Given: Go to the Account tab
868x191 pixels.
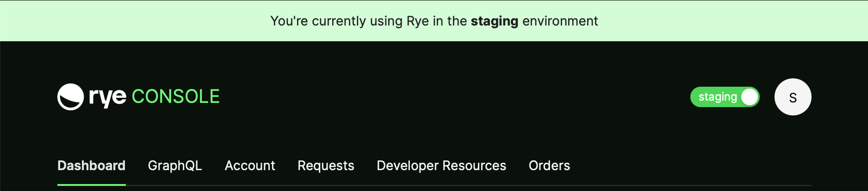Looking at the screenshot, I should (x=250, y=166).
